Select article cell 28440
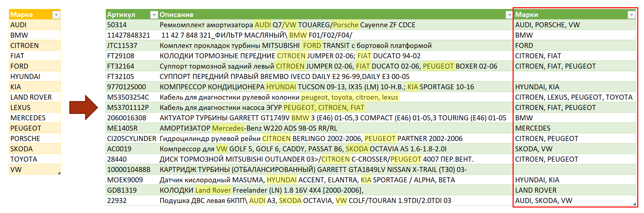Viewport: 644px width, 213px height. (x=132, y=159)
